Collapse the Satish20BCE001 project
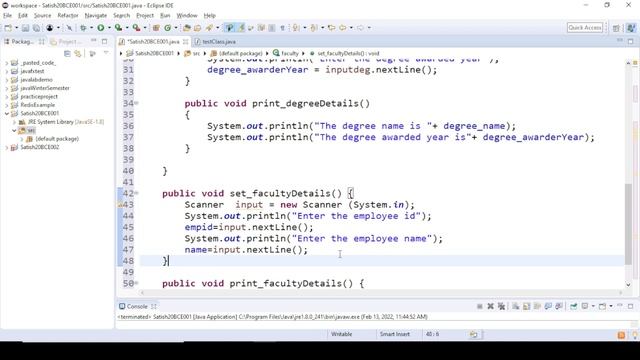The height and width of the screenshot is (360, 640). pos(7,113)
